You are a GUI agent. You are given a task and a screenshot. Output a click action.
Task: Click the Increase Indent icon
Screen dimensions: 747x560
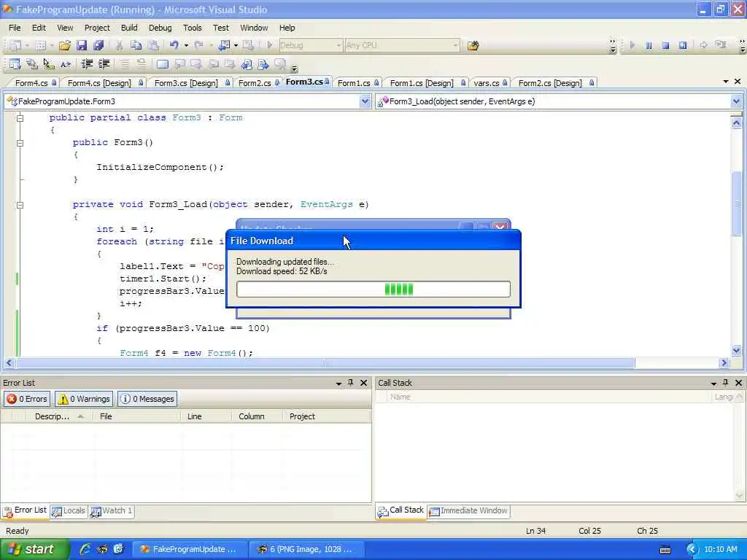click(x=104, y=64)
